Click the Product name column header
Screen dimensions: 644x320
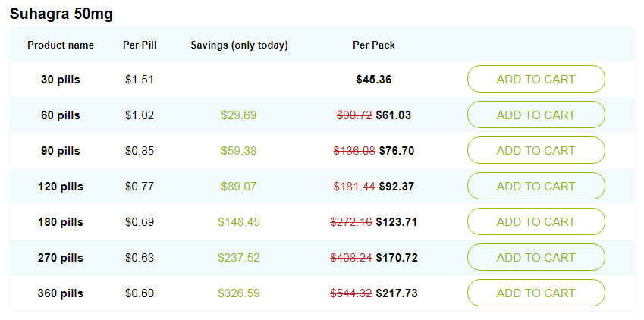tap(61, 45)
